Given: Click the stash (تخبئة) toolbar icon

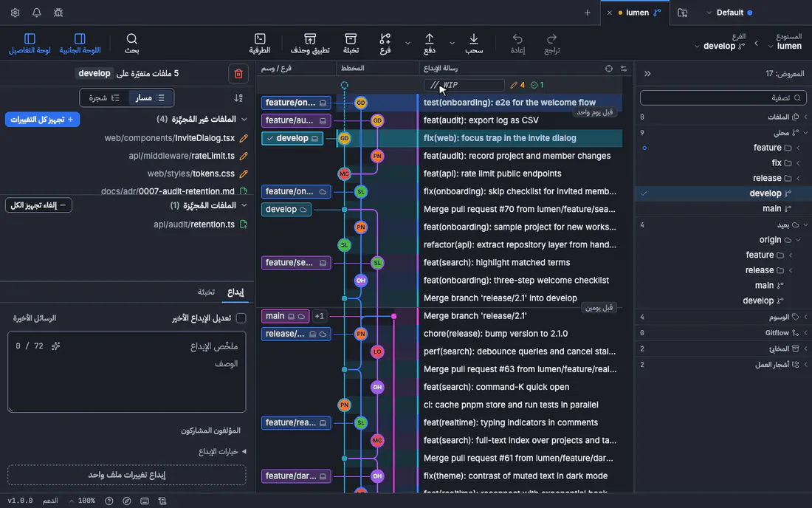Looking at the screenshot, I should click(x=351, y=44).
